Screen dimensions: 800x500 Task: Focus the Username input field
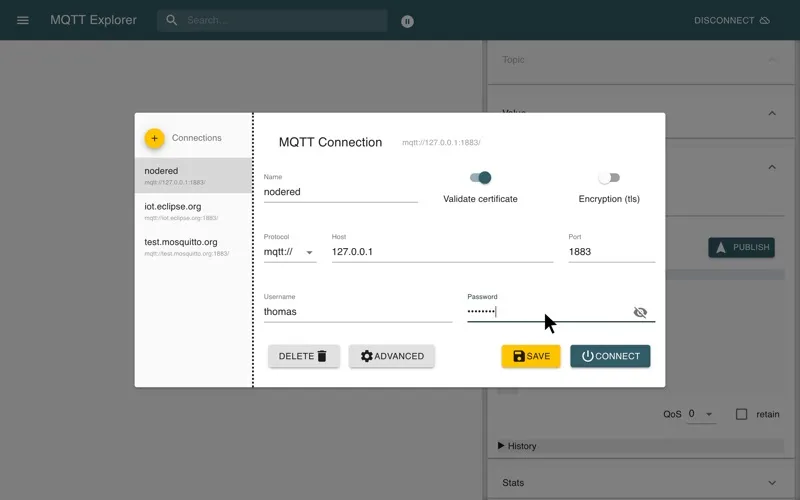point(358,312)
